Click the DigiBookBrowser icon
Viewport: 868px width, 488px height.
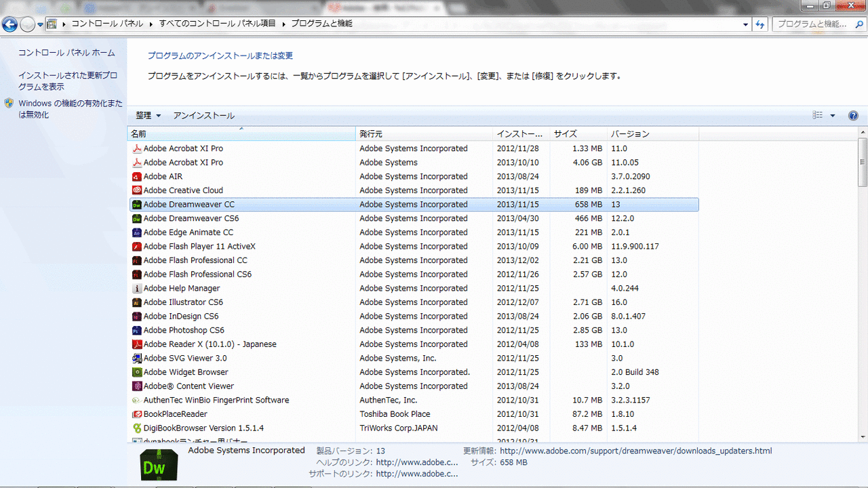(x=137, y=428)
